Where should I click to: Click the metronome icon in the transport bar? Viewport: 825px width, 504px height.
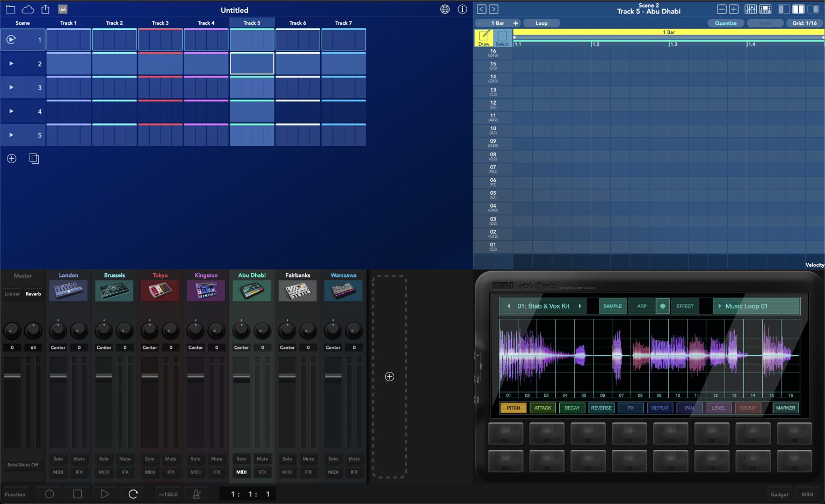click(x=197, y=494)
